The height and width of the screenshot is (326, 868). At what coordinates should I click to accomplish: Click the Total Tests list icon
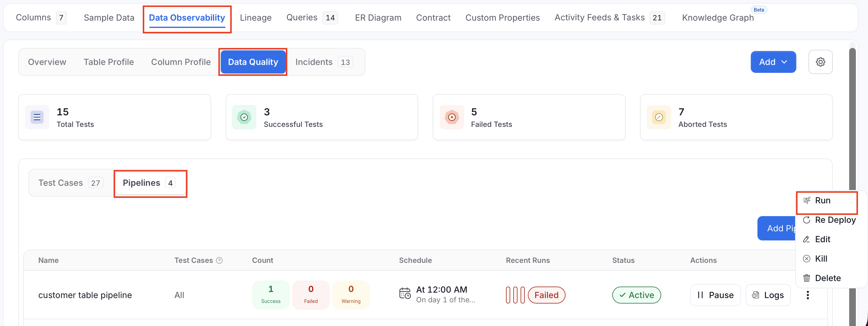(37, 117)
